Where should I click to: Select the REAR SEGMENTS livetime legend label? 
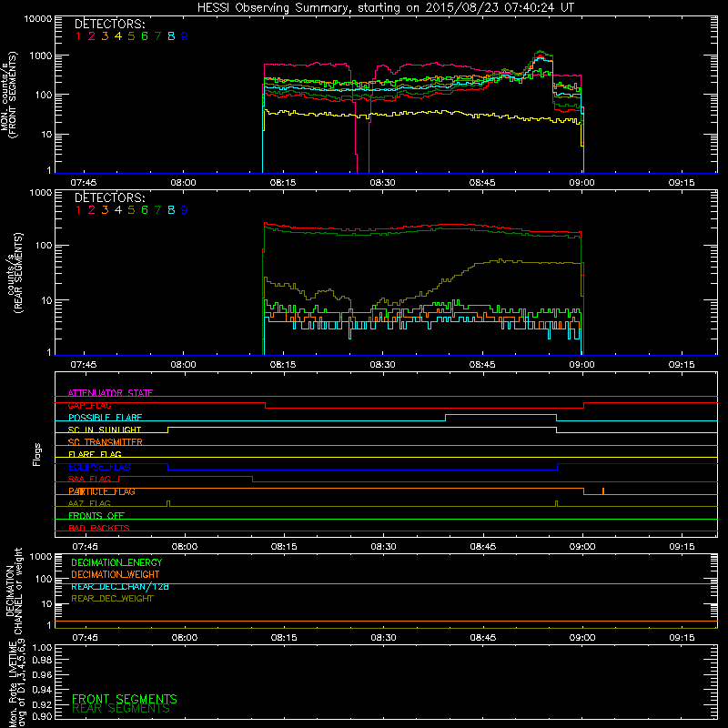(121, 709)
